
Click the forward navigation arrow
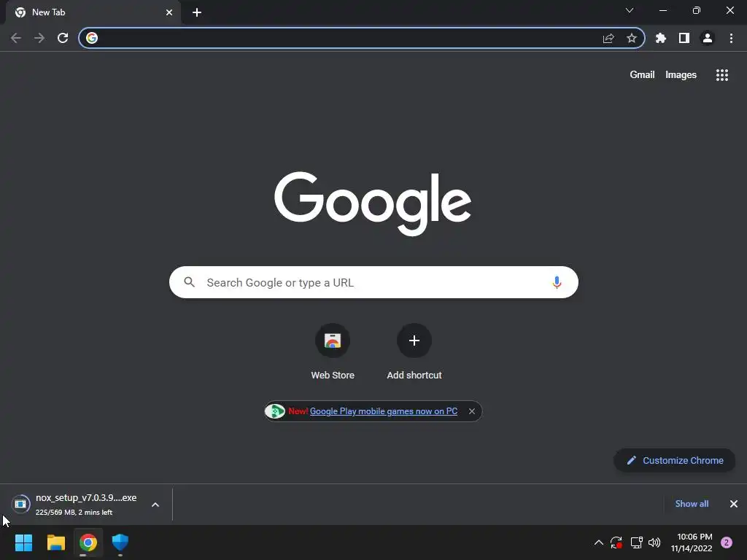tap(39, 38)
